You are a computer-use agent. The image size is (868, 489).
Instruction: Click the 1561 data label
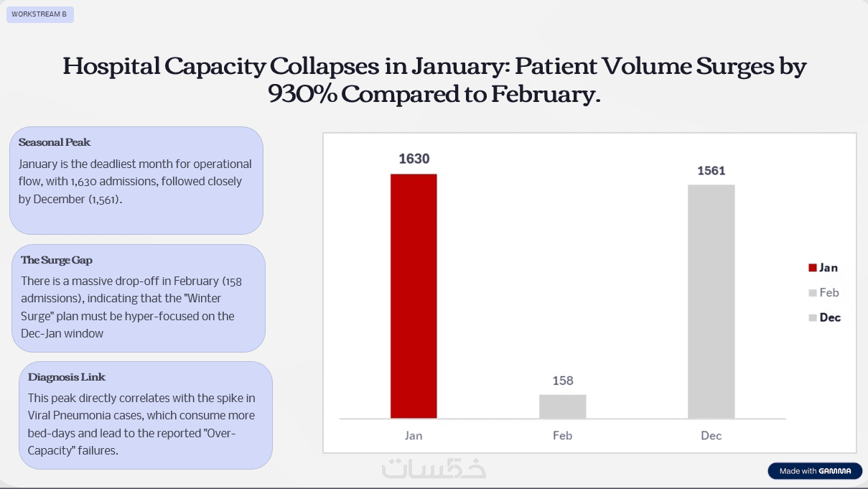(711, 171)
